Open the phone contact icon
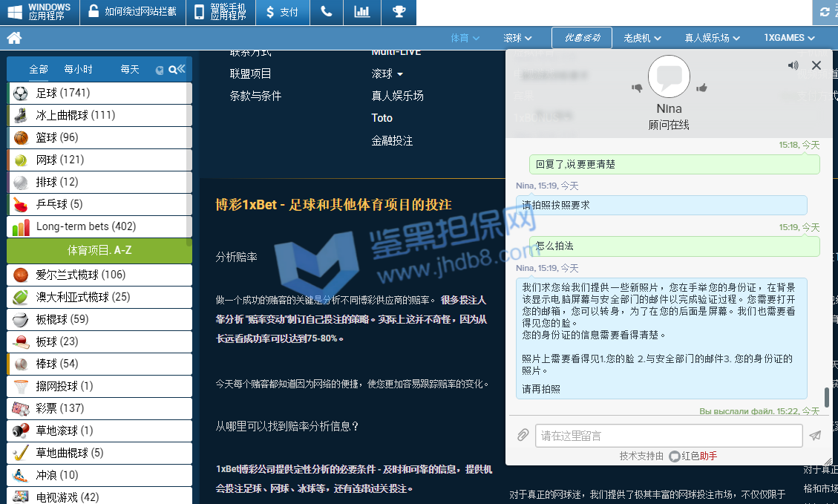Viewport: 838px width, 504px height. pyautogui.click(x=327, y=12)
